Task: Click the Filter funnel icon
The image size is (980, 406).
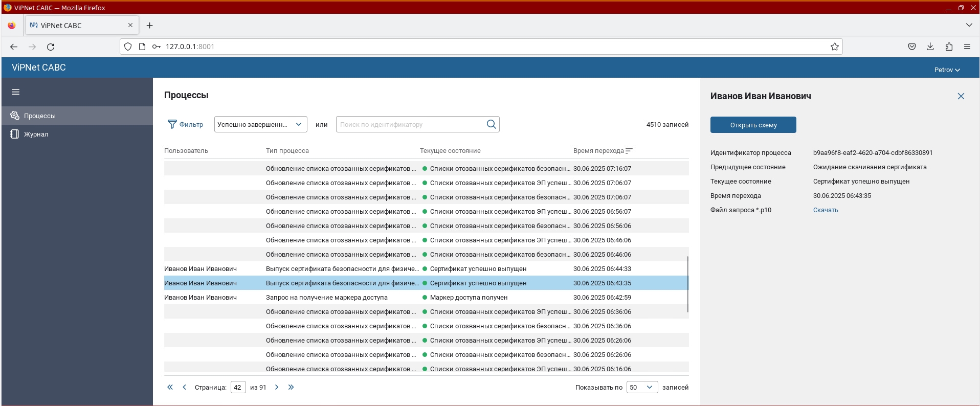Action: tap(172, 124)
